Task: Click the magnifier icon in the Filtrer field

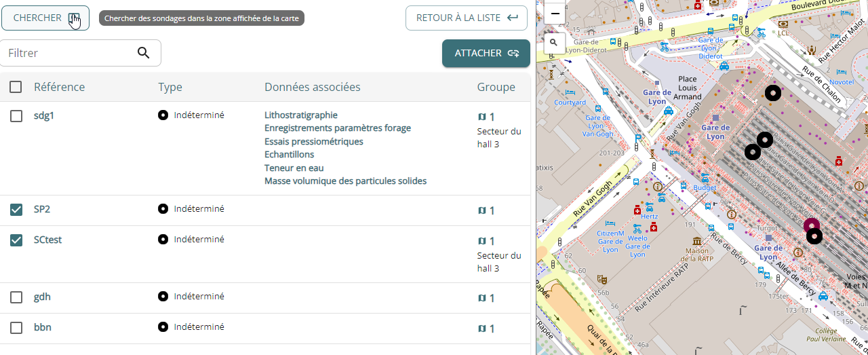Action: tap(143, 53)
